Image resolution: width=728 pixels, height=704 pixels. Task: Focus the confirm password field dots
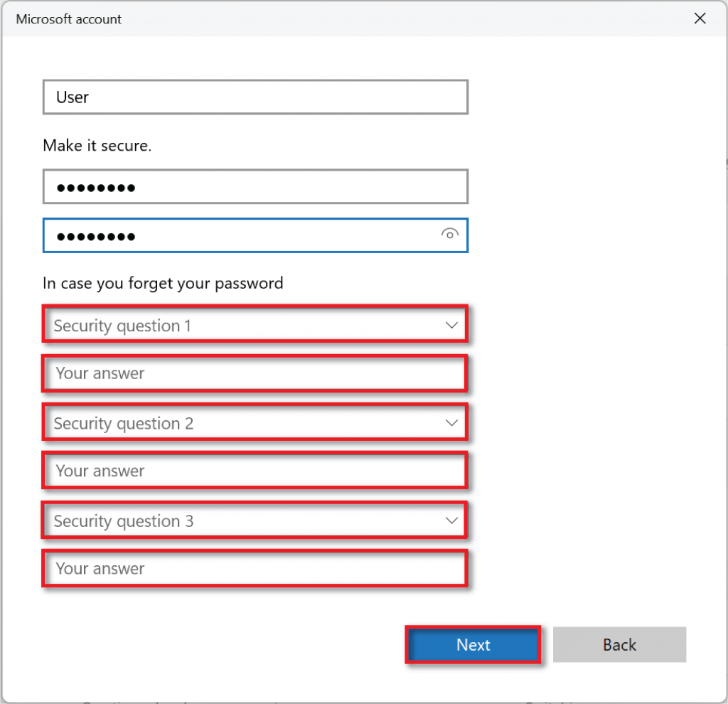coord(97,235)
